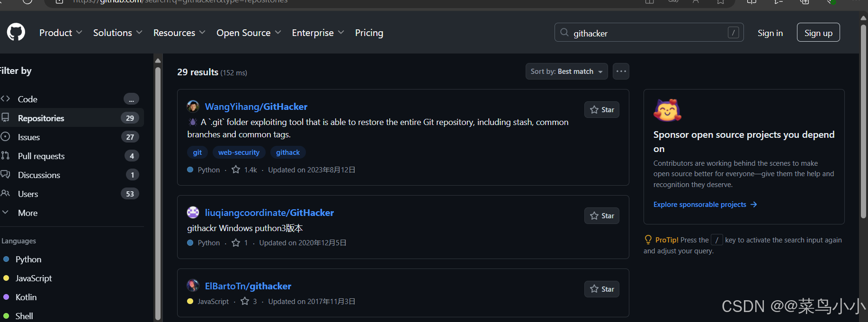Filter results by Repositories
Screen dimensions: 868x322
point(71,118)
